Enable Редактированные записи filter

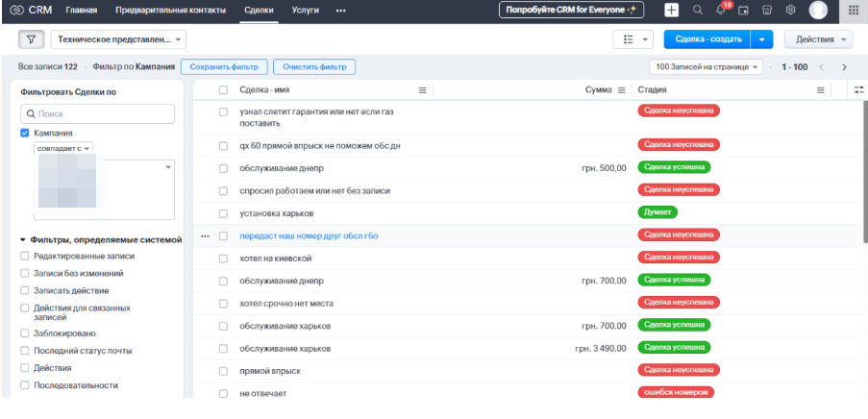[x=24, y=257]
